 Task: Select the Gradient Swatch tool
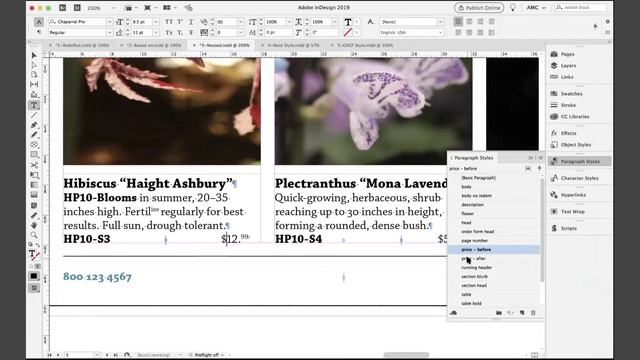pyautogui.click(x=34, y=185)
